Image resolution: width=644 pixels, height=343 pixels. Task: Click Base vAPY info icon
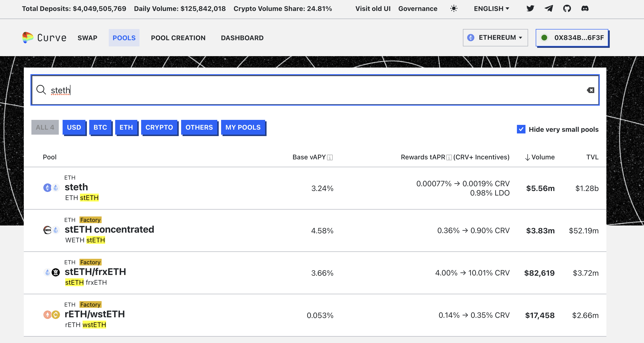click(330, 157)
